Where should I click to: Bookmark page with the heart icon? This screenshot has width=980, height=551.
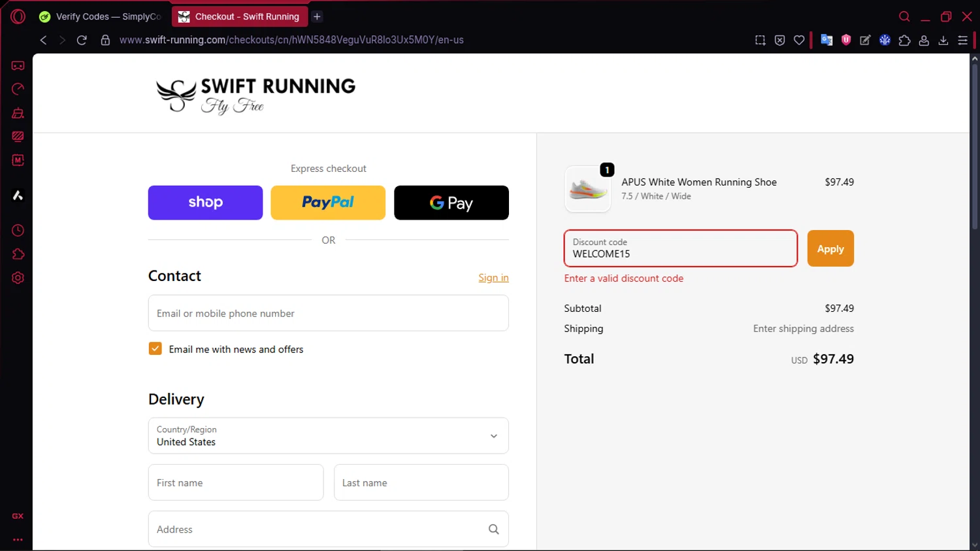tap(799, 41)
